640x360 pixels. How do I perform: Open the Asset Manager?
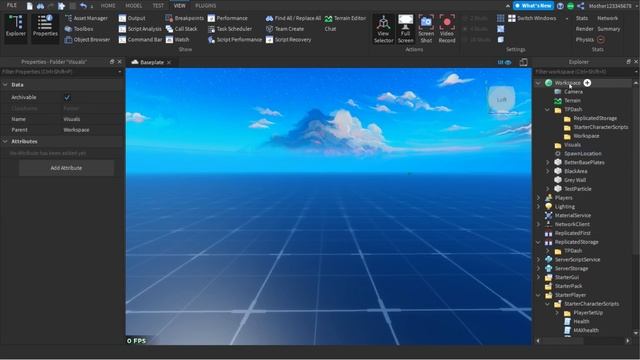[x=86, y=18]
